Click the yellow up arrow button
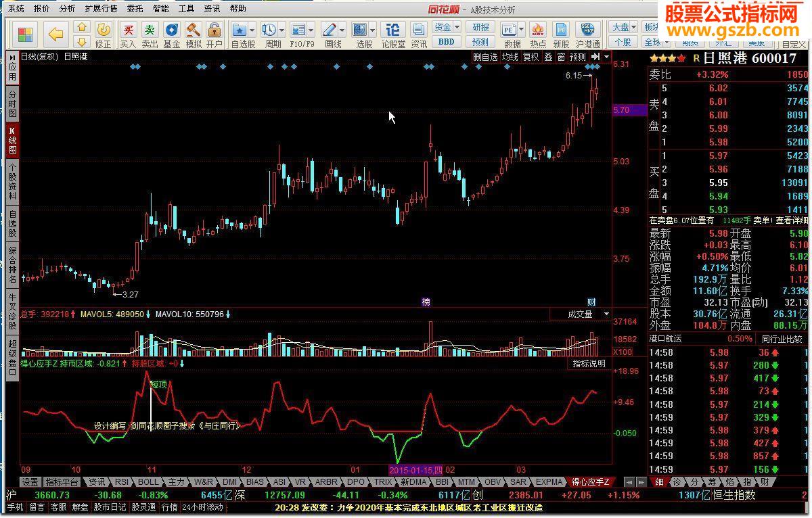This screenshot has height=518, width=812. click(81, 28)
